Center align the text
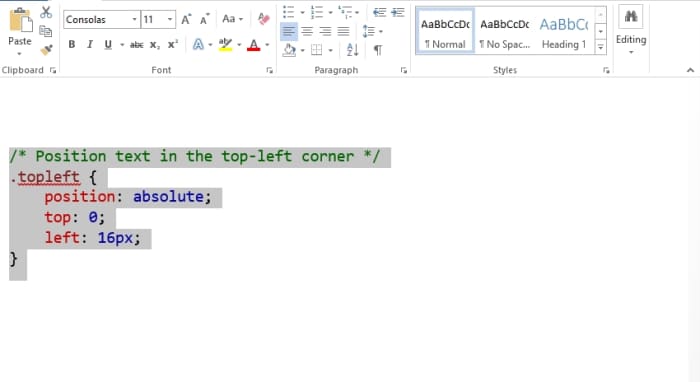Image resolution: width=700 pixels, height=382 pixels. pyautogui.click(x=307, y=31)
